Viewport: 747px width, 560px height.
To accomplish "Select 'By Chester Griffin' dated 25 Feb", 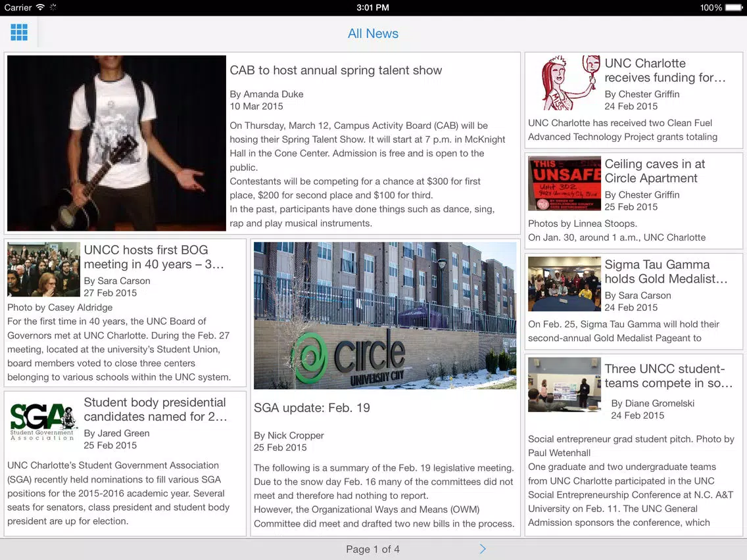I will (642, 195).
